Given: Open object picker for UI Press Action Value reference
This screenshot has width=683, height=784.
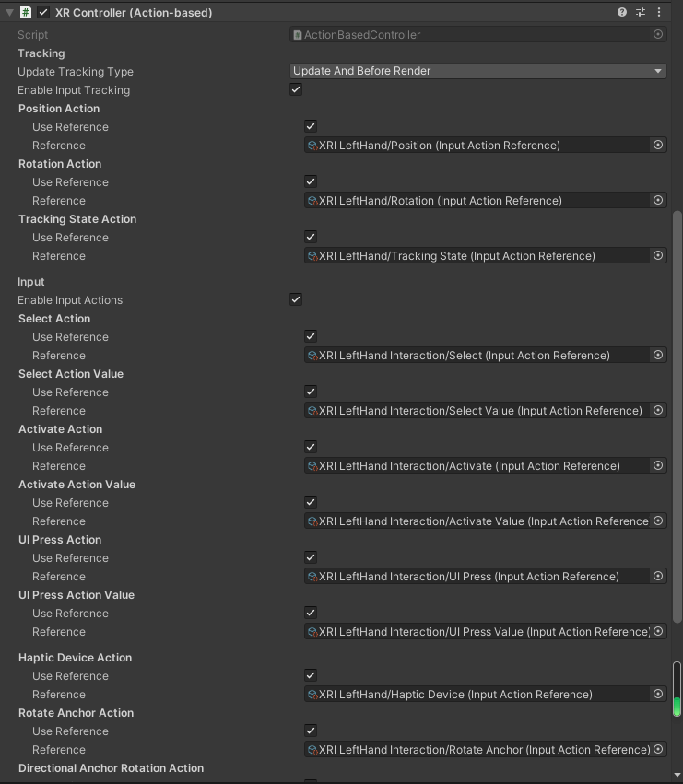Looking at the screenshot, I should [x=658, y=631].
